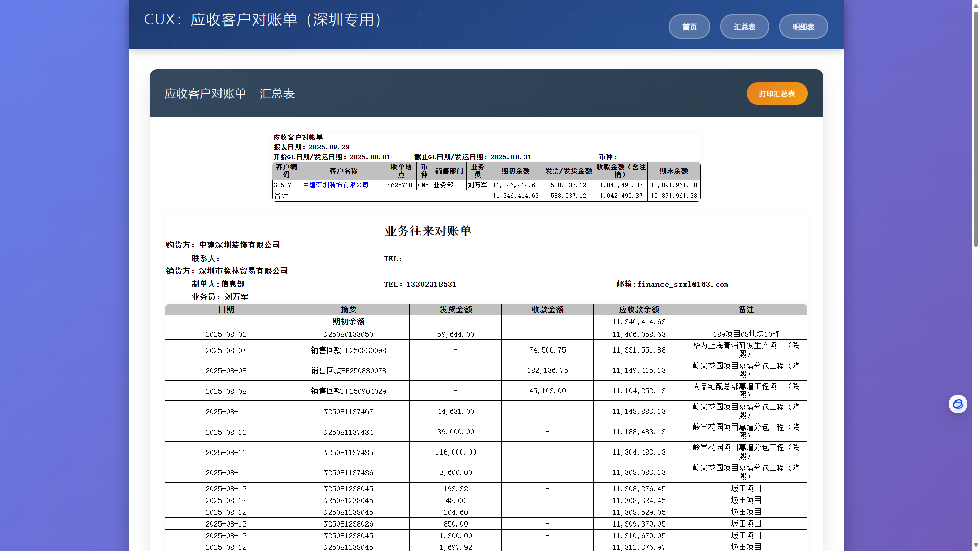Click the 业务往来对账单 title
The image size is (980, 551).
(428, 231)
